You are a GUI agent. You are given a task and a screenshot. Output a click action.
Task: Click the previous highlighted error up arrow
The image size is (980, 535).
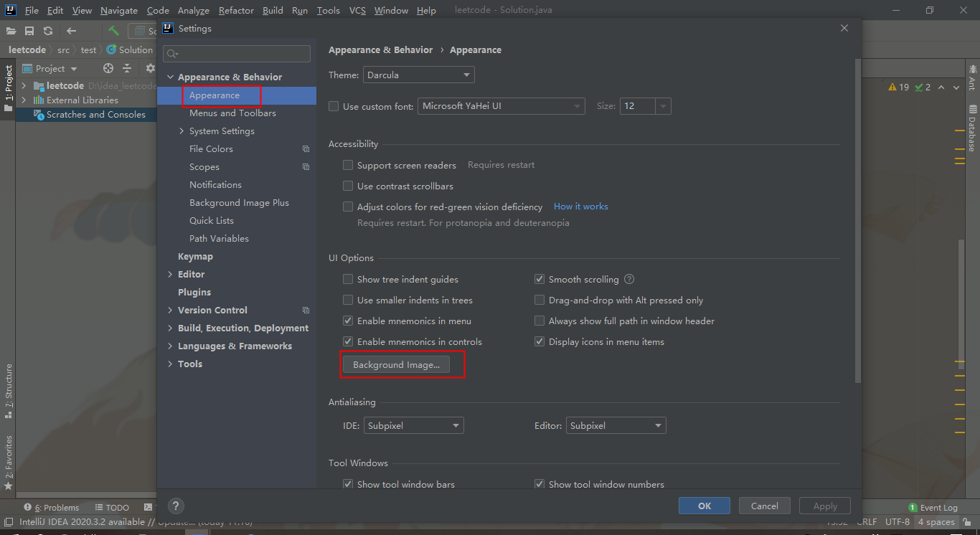click(x=942, y=87)
